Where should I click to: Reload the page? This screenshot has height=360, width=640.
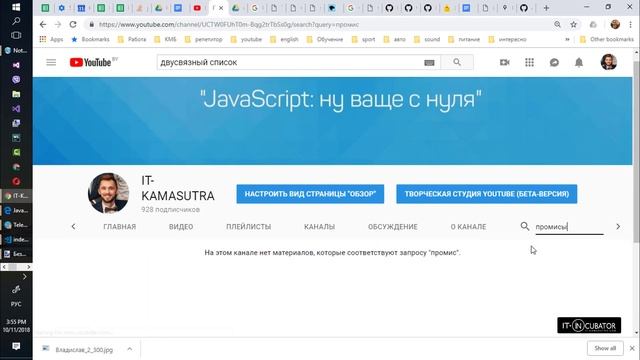73,24
